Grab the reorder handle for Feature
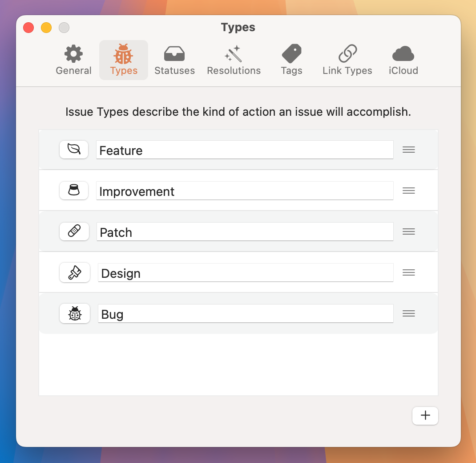Viewport: 476px width, 463px height. pos(408,150)
